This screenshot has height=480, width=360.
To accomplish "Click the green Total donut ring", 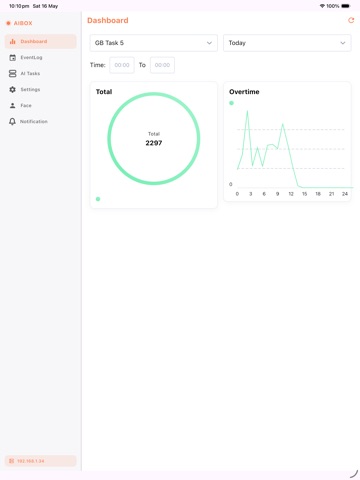I will pos(154,94).
